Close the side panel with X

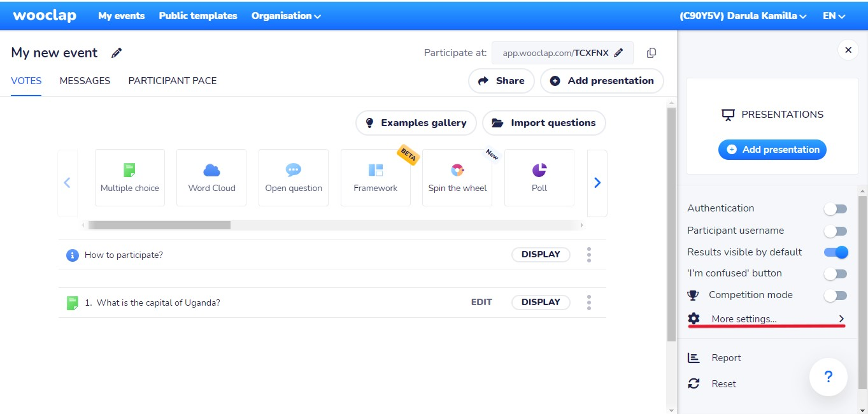click(848, 50)
